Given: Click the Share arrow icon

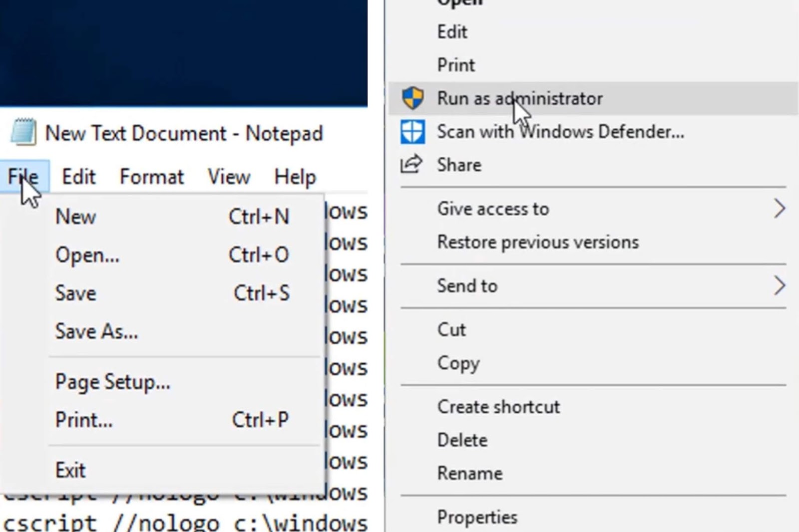Looking at the screenshot, I should (x=411, y=164).
